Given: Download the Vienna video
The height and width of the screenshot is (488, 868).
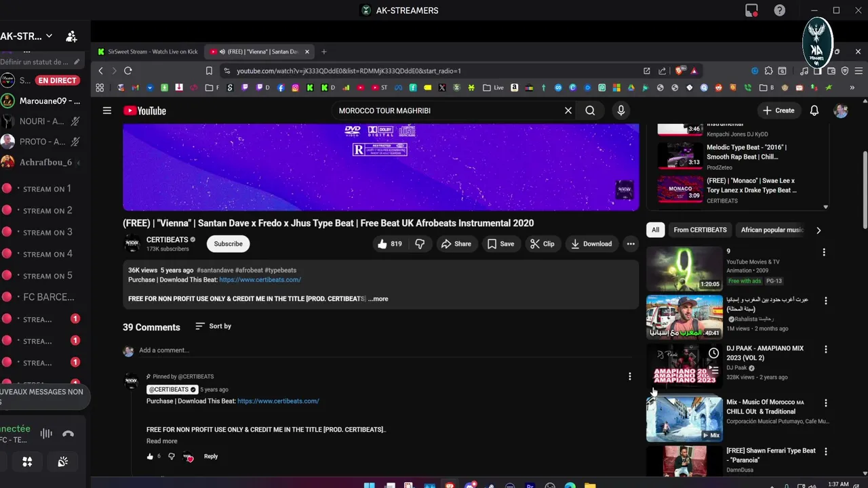Looking at the screenshot, I should tap(591, 244).
